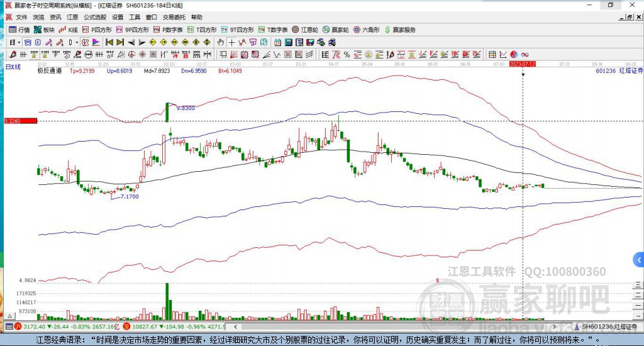Image resolution: width=644 pixels, height=346 pixels.
Task: Toggle the highlighted red wheel indicator icon
Action: (85, 42)
